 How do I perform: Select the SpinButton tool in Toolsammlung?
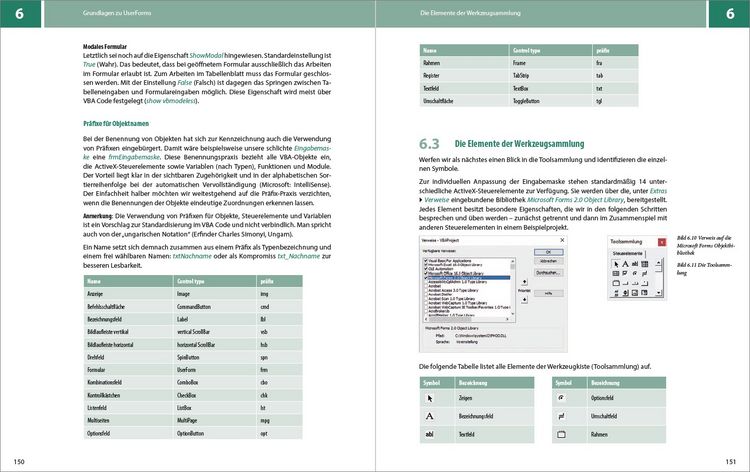tap(626, 293)
